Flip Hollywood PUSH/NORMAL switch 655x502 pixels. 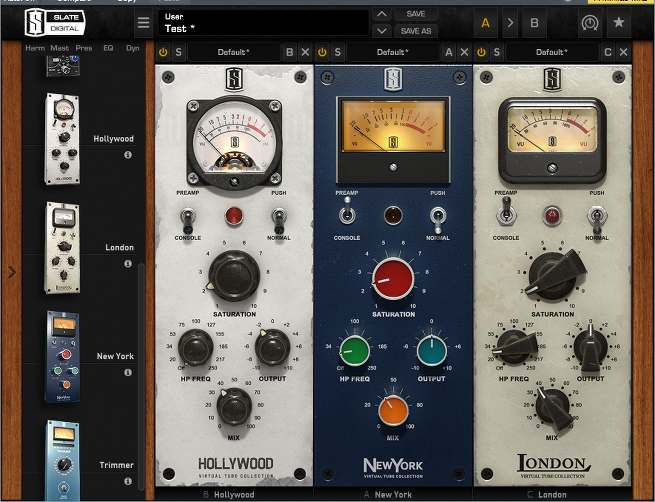pos(279,221)
